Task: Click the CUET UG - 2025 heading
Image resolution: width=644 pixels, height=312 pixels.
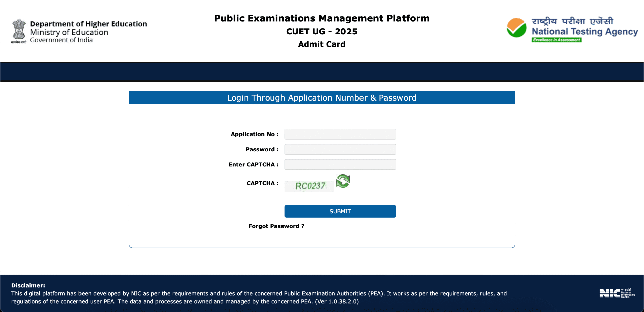Action: pyautogui.click(x=322, y=32)
